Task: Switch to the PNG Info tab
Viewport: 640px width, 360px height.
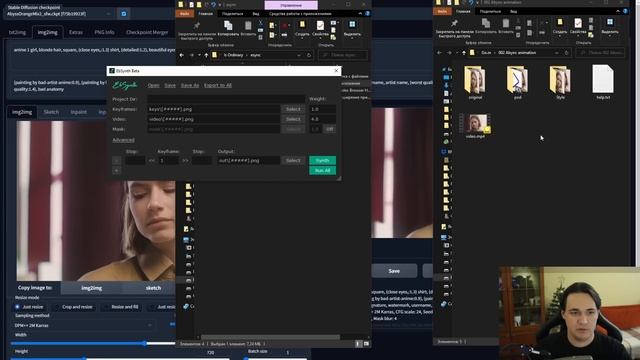Action: click(x=104, y=32)
